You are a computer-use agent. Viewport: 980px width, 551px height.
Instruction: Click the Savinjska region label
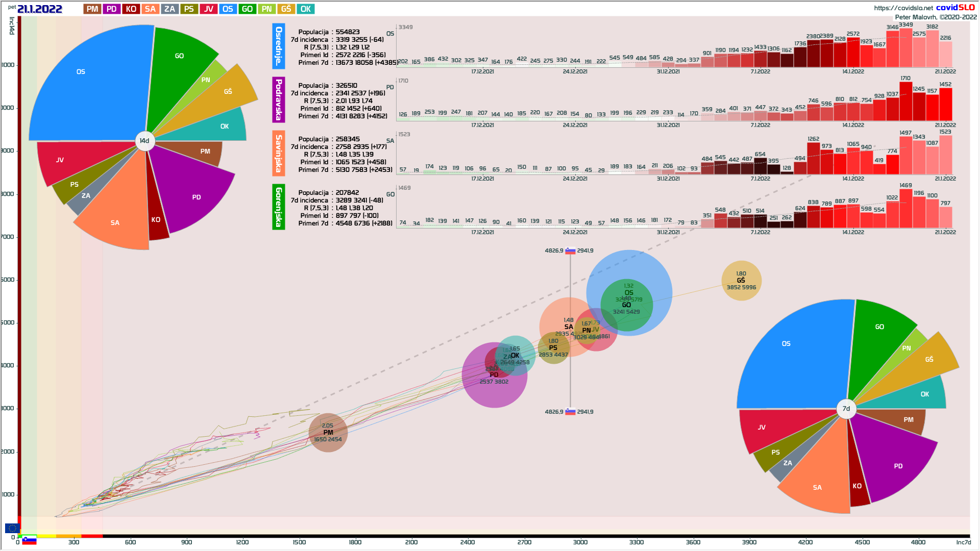[279, 153]
